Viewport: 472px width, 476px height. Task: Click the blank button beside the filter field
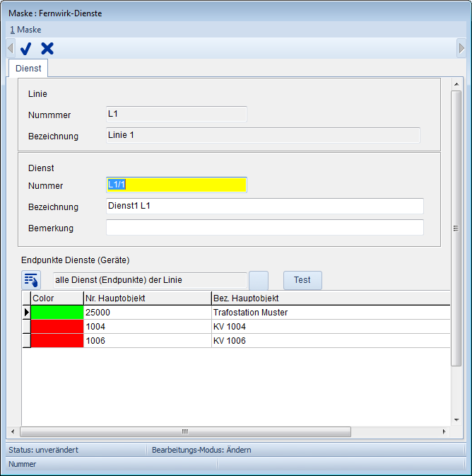pyautogui.click(x=259, y=281)
